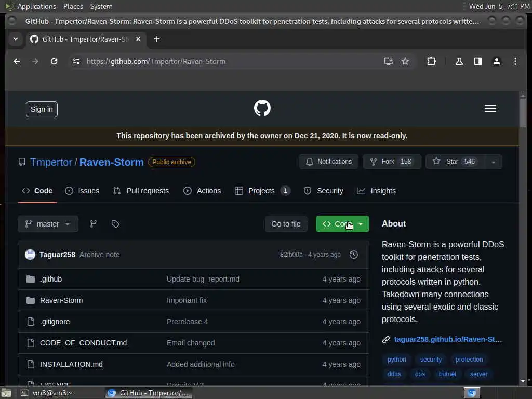Star the repository with the Star button

(455, 162)
